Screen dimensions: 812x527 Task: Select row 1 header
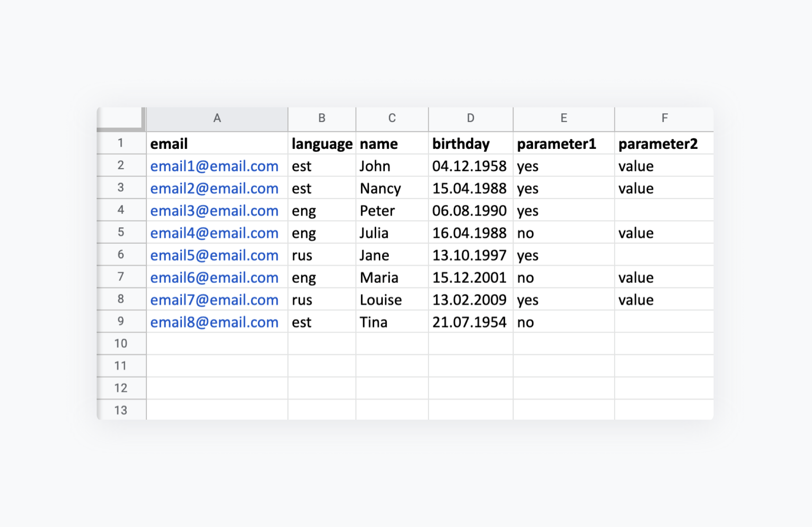[x=121, y=143]
